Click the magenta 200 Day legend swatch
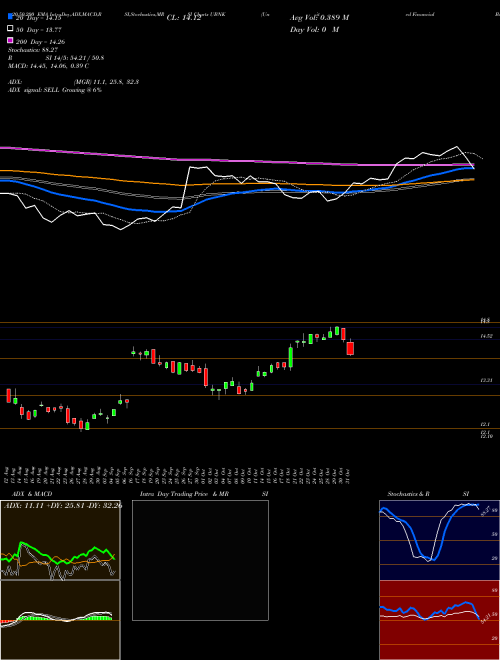Screen dimensions: 500x660 [x=10, y=40]
